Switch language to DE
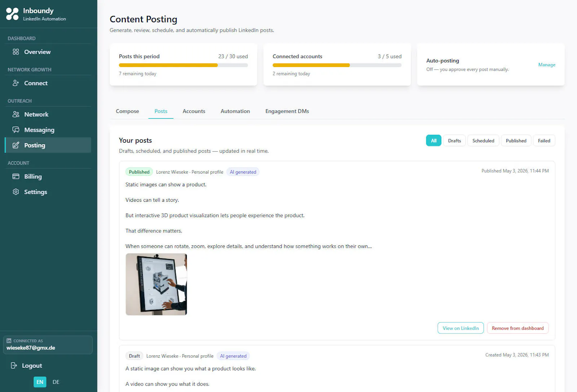Viewport: 577px width, 392px height. click(x=56, y=382)
